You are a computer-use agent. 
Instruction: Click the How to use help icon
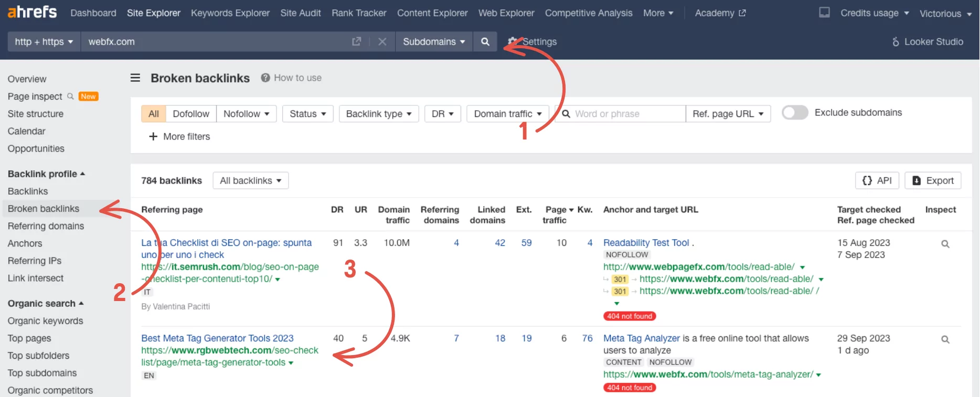click(x=265, y=78)
